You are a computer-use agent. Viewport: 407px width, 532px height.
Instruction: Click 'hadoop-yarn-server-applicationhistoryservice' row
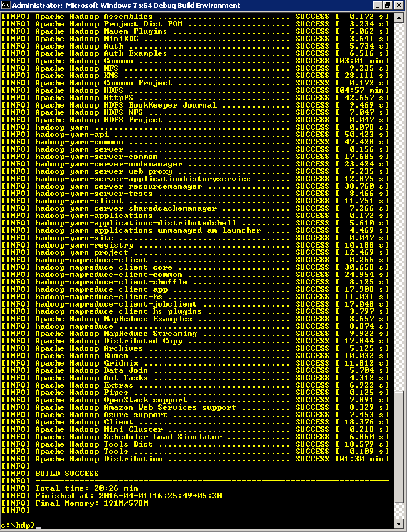point(195,179)
